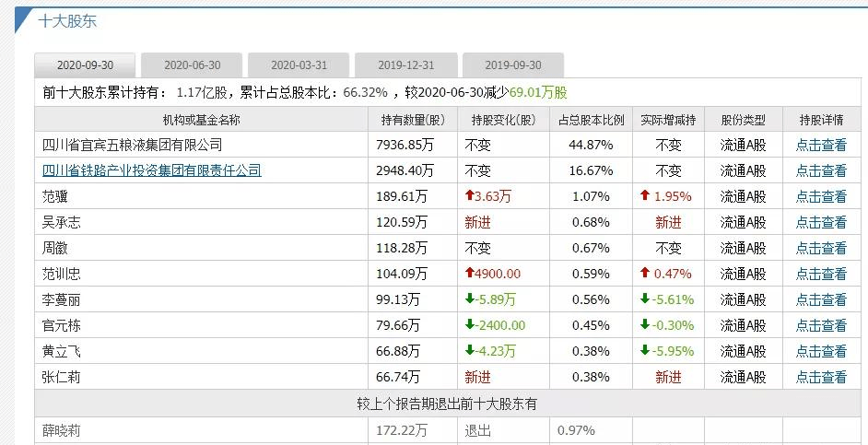Click green down arrow beside -2400.00
Screen dimensions: 868x445
tap(470, 325)
